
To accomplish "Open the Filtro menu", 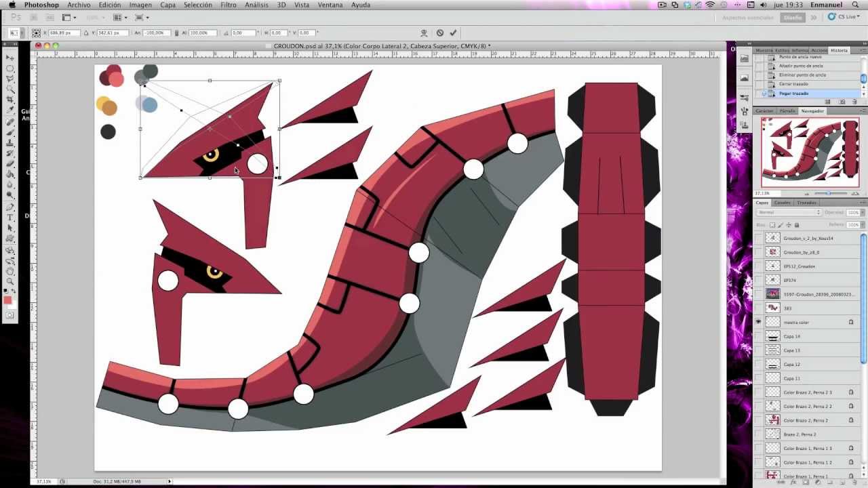I will [x=229, y=5].
